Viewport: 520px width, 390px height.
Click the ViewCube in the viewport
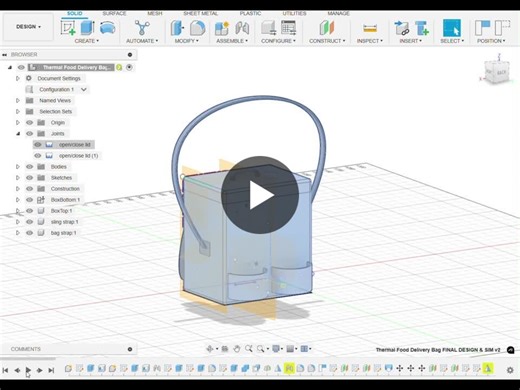click(x=497, y=71)
